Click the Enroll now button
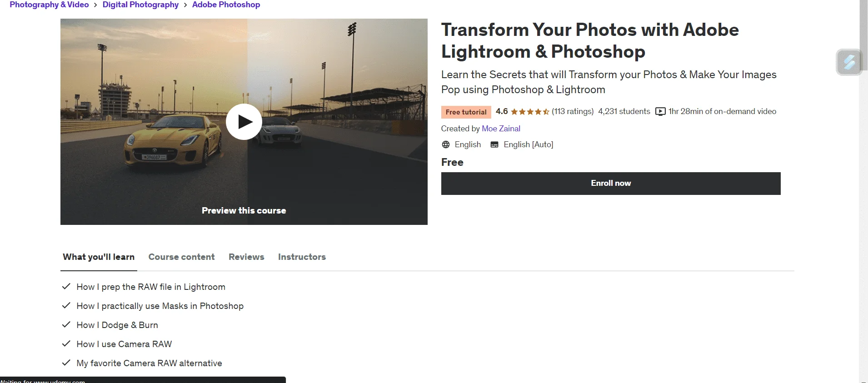Viewport: 868px width, 383px height. coord(611,184)
